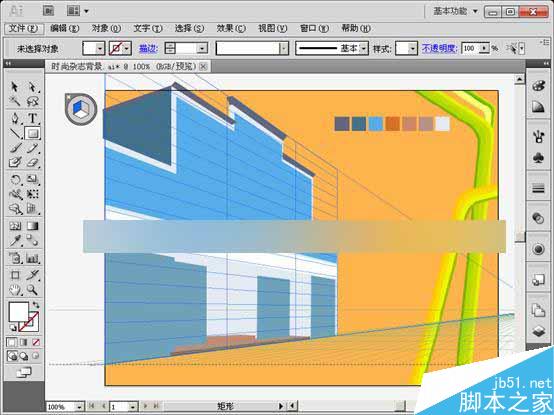Open the 基本功能 workspace switcher

pyautogui.click(x=455, y=11)
